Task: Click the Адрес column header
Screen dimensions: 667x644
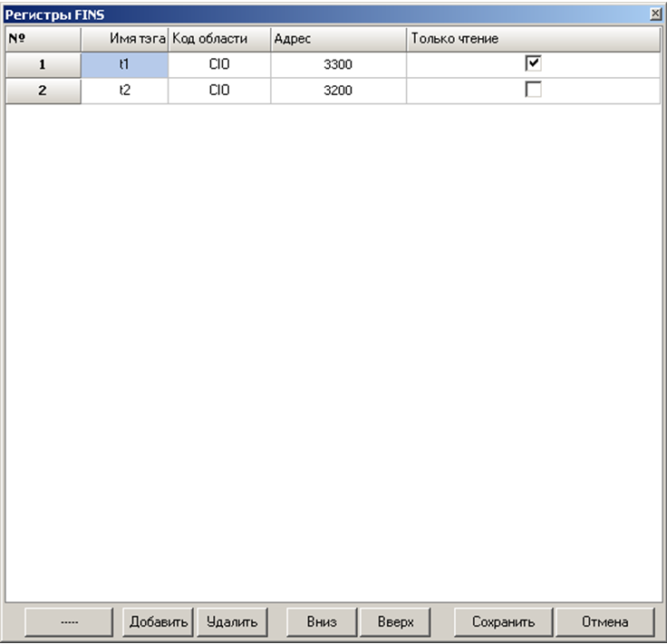Action: click(x=337, y=39)
